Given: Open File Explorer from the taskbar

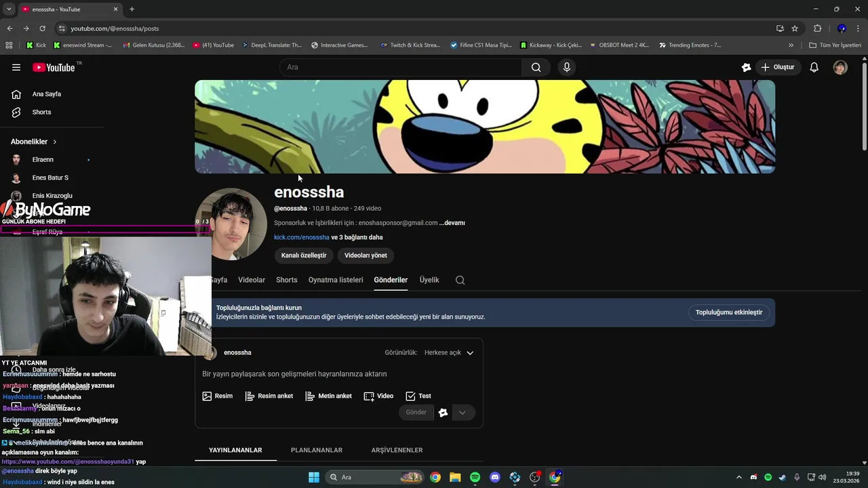Looking at the screenshot, I should (455, 477).
